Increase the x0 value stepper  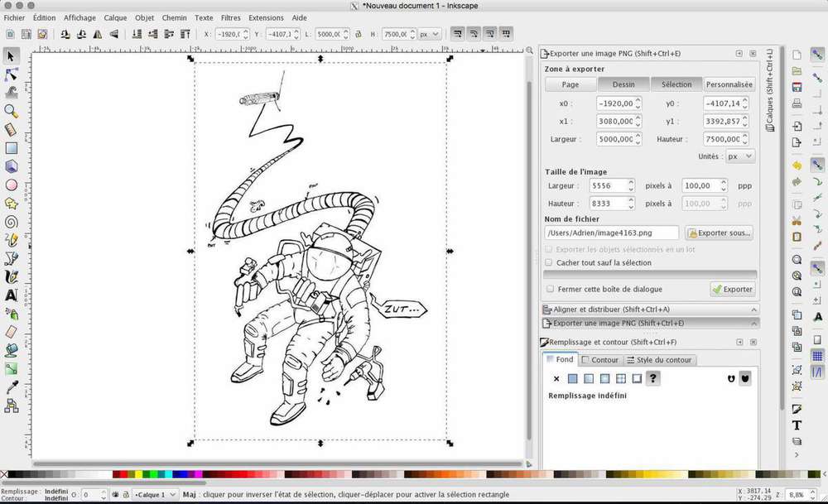click(638, 100)
